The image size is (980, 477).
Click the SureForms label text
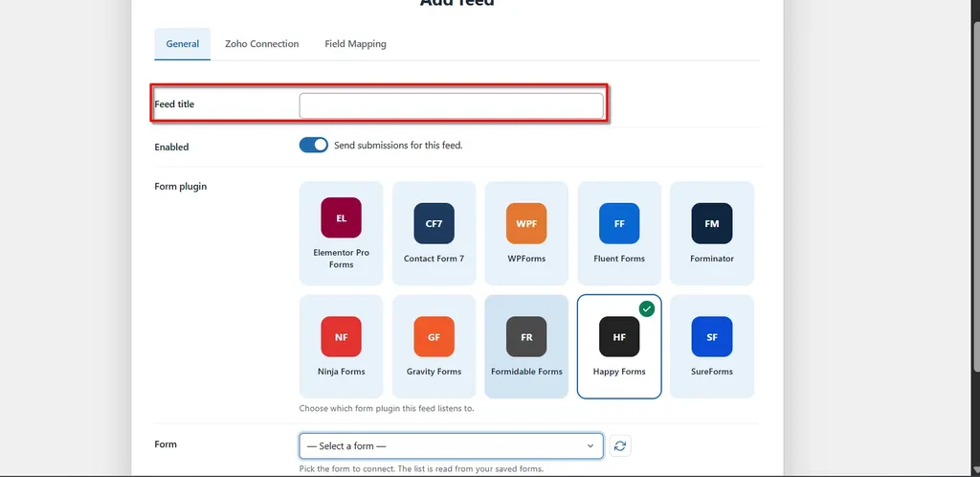point(712,372)
